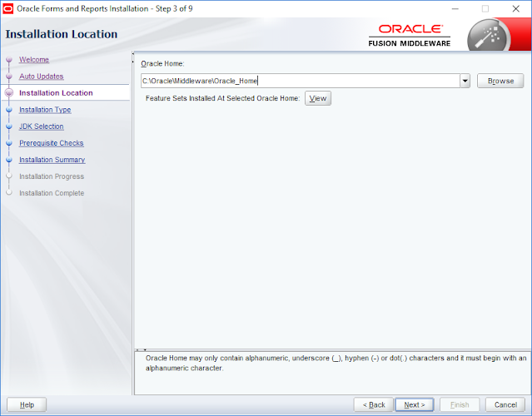The width and height of the screenshot is (532, 416).
Task: Click the Back button
Action: tap(374, 405)
